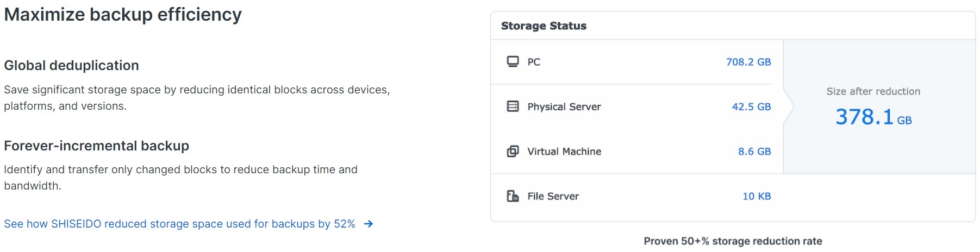Click the 378.1 GB reduced size figure

[x=873, y=117]
